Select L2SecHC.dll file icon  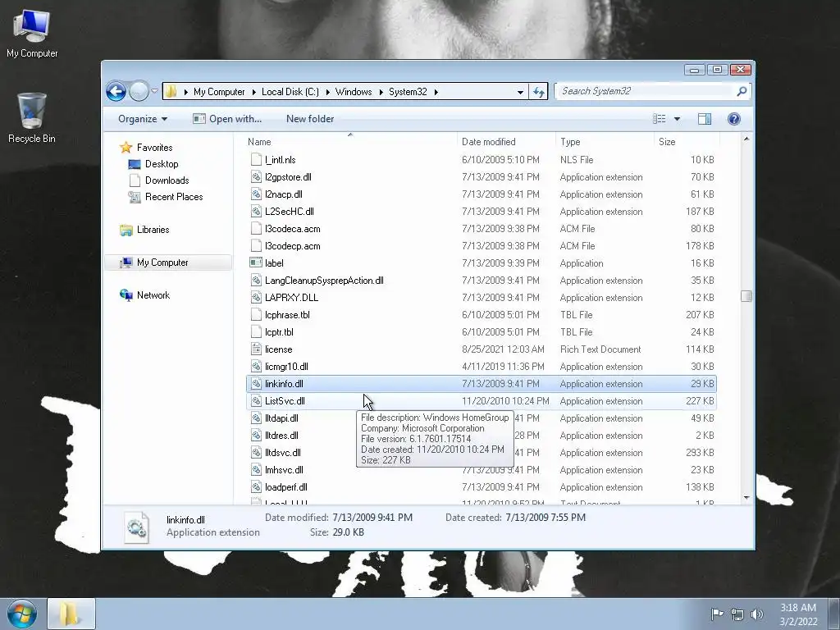pyautogui.click(x=256, y=211)
